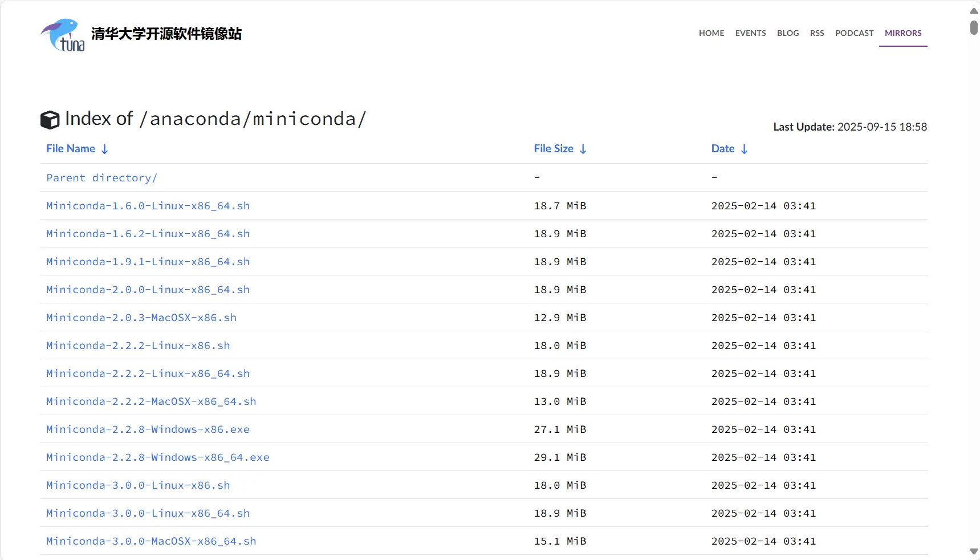
Task: Click the 12.9 MiB file size value
Action: click(560, 318)
